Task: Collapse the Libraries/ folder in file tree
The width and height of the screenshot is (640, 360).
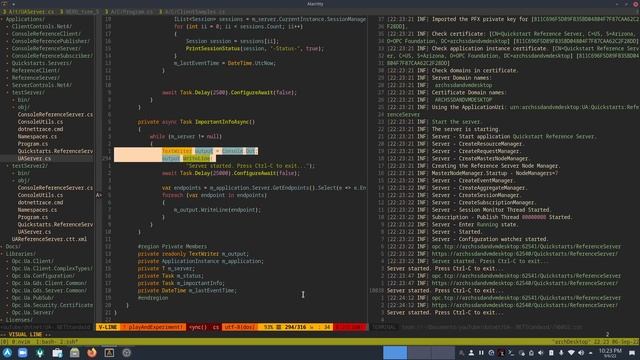Action: [20, 254]
